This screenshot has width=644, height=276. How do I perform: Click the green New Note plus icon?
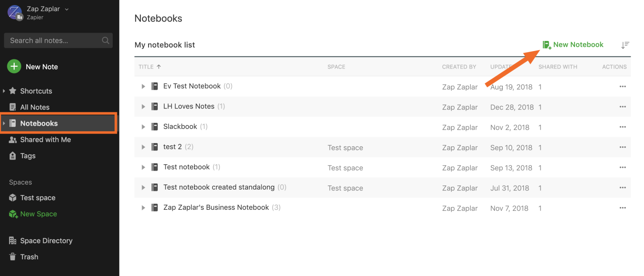14,67
